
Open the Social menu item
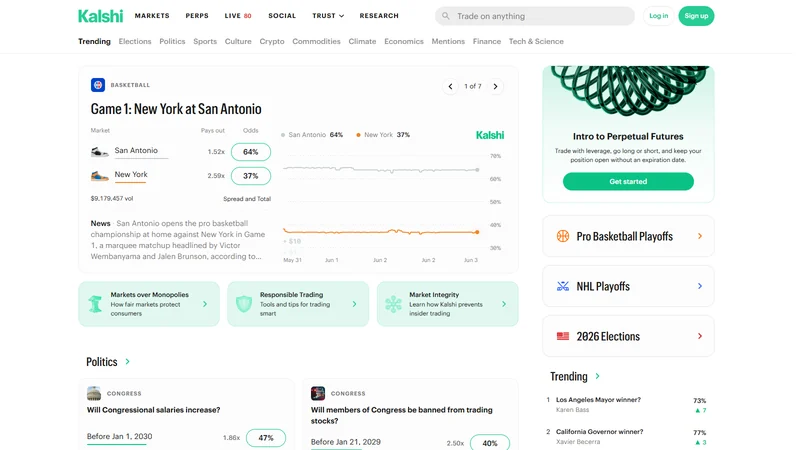(x=282, y=16)
